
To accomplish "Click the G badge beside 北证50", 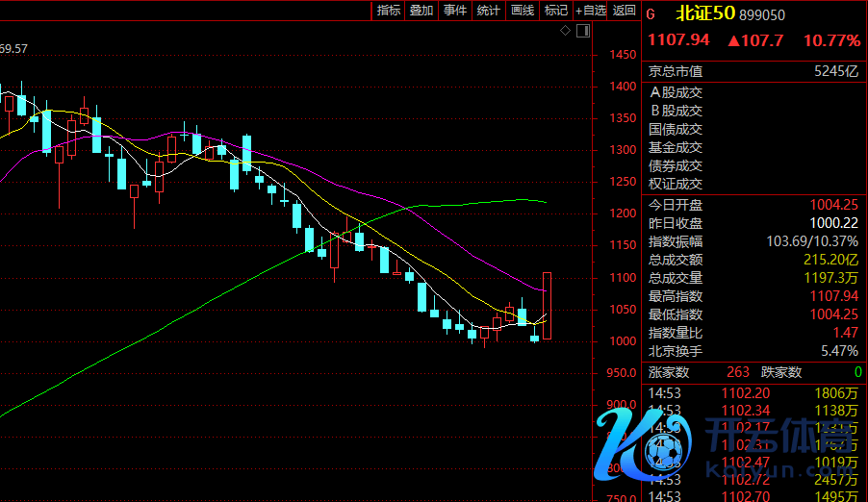I will 651,14.
